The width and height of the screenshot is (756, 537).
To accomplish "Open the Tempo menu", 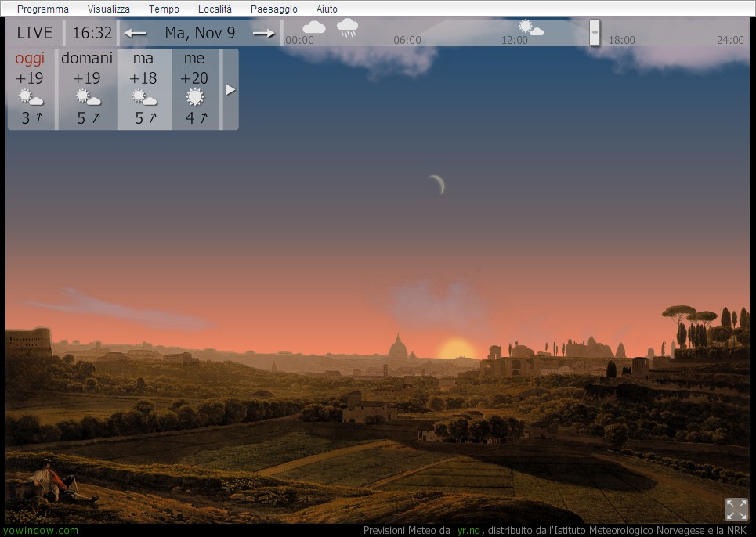I will coord(164,9).
